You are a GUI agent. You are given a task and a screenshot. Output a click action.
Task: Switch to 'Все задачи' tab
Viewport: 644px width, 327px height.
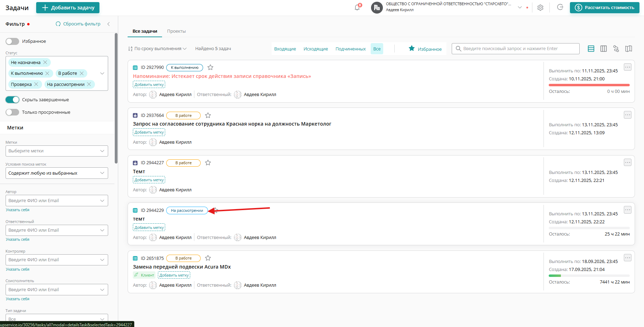click(145, 31)
